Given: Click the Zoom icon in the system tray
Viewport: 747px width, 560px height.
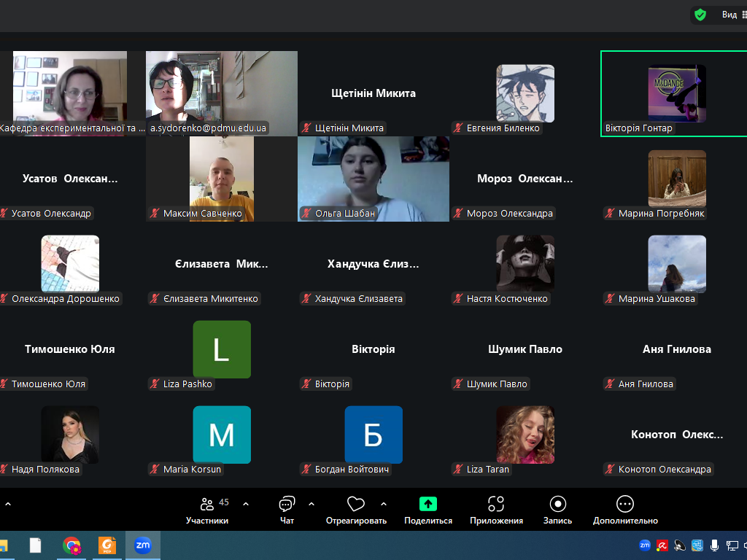Looking at the screenshot, I should [645, 545].
